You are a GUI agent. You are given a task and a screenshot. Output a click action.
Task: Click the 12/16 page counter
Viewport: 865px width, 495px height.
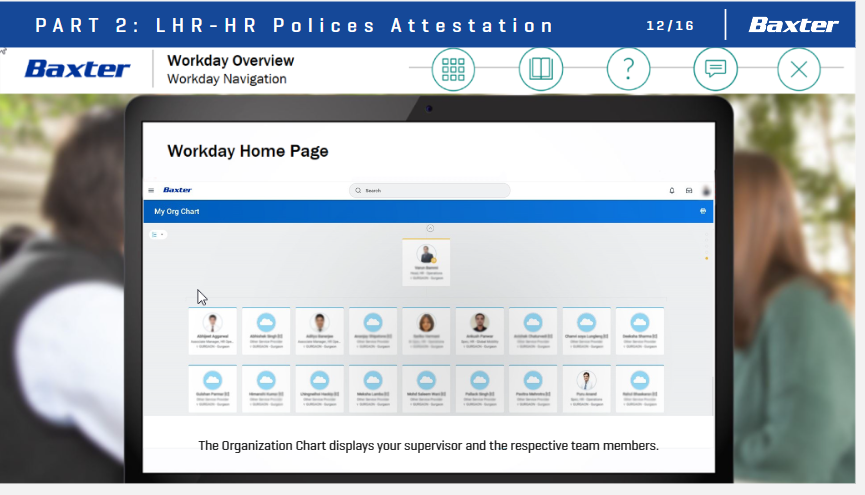click(670, 25)
